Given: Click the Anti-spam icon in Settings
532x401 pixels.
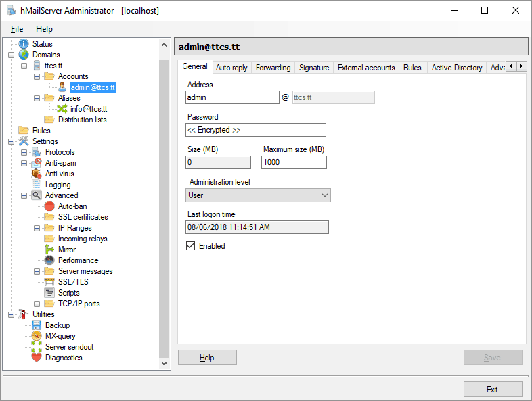Looking at the screenshot, I should (37, 163).
